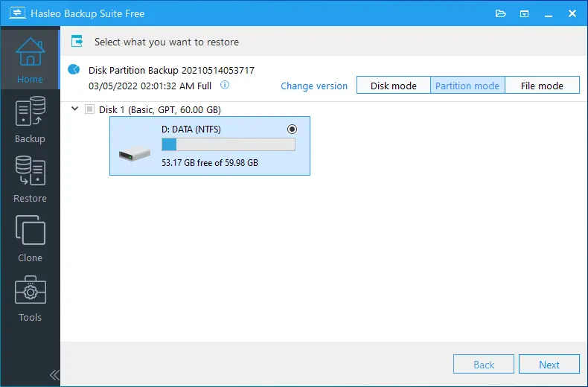Open the Home section in sidebar
Image resolution: width=588 pixels, height=387 pixels.
point(30,58)
